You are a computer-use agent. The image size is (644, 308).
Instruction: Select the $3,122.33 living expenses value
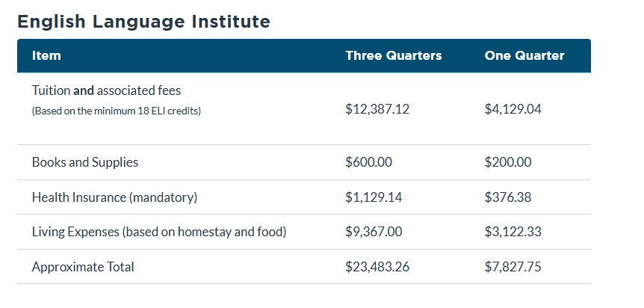click(x=513, y=232)
